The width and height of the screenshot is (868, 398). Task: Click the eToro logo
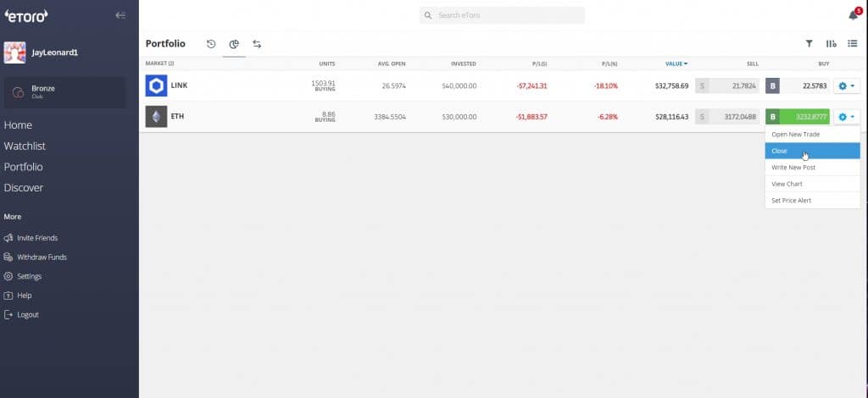click(26, 16)
